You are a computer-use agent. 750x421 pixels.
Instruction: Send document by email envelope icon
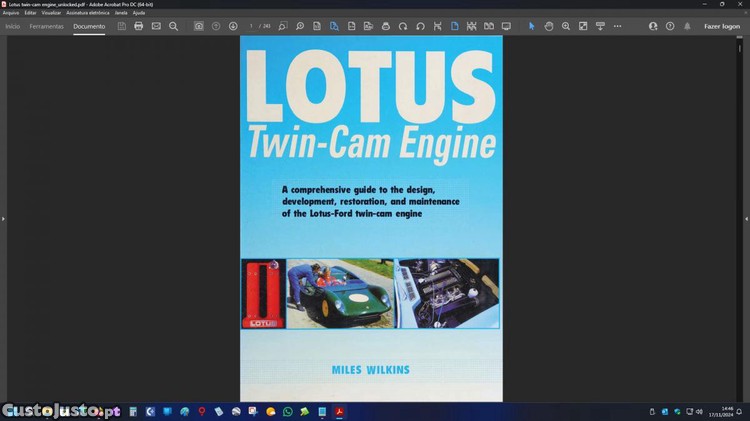[156, 26]
